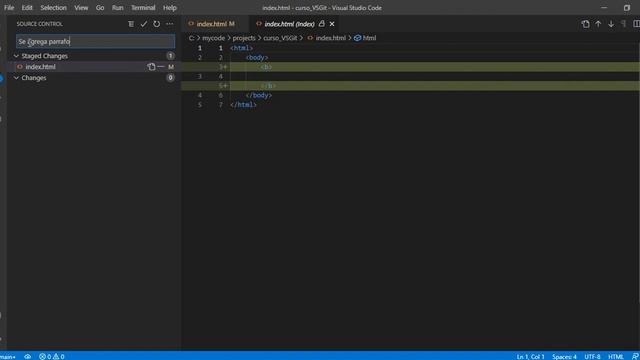The width and height of the screenshot is (640, 360).
Task: Commit staged changes with checkmark icon
Action: coord(144,24)
